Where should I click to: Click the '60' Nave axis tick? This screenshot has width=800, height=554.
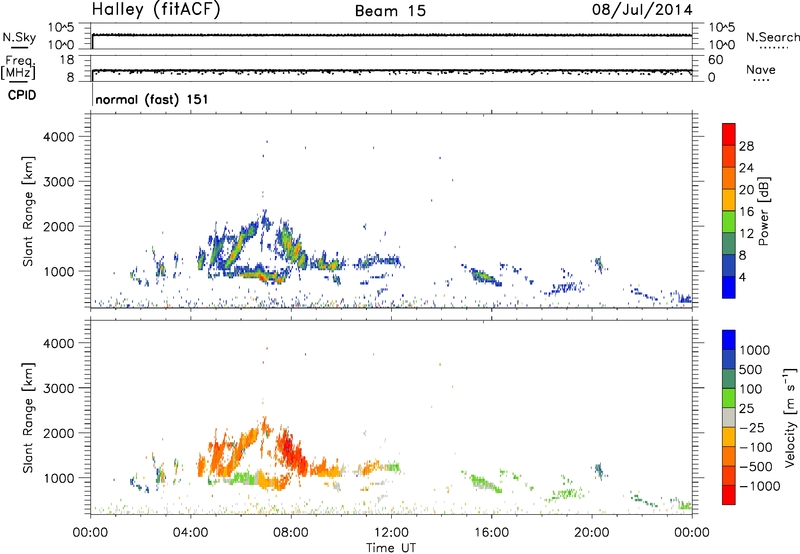715,60
